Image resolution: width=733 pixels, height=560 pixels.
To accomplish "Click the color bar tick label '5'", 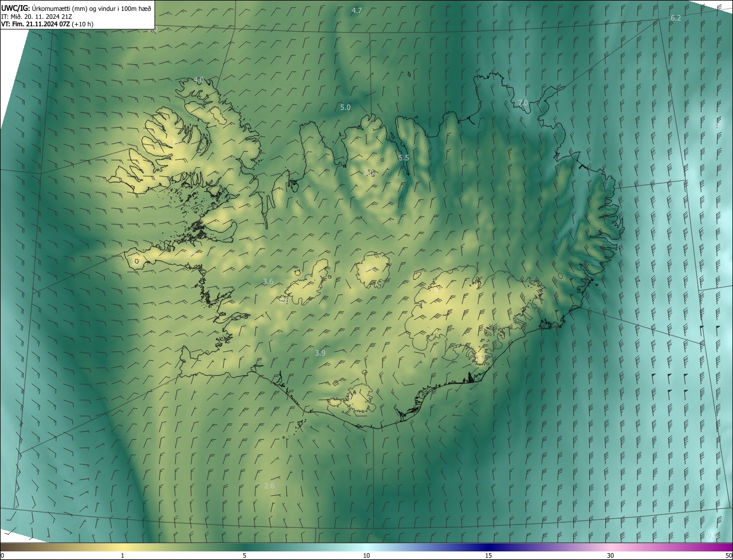I will (245, 556).
